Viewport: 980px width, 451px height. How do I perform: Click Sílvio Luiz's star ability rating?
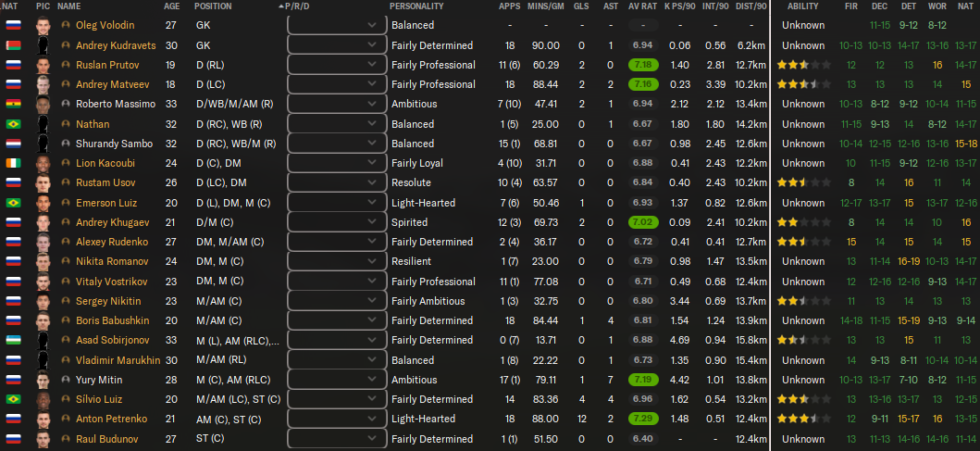tap(804, 400)
